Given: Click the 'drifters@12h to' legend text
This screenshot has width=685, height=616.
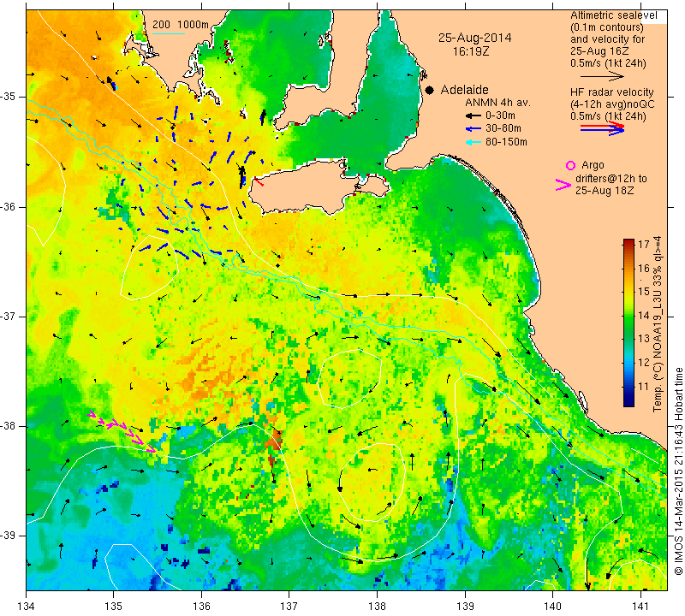Looking at the screenshot, I should coord(611,179).
